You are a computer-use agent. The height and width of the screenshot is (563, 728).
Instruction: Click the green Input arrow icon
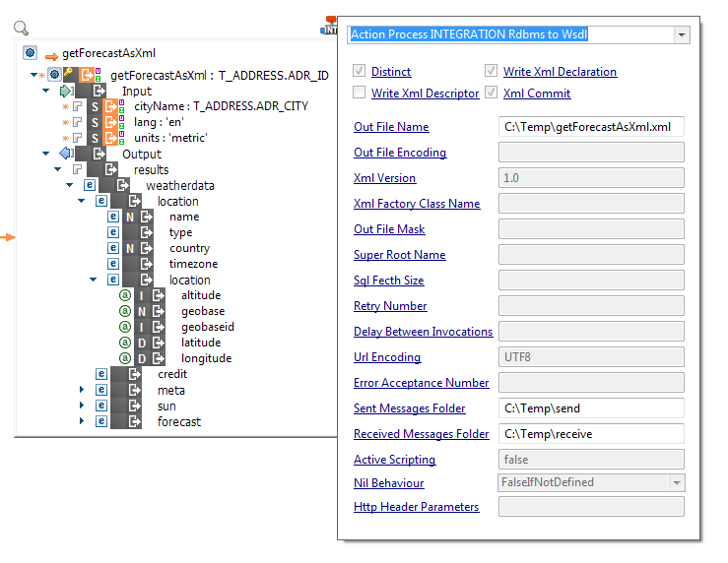tap(66, 91)
